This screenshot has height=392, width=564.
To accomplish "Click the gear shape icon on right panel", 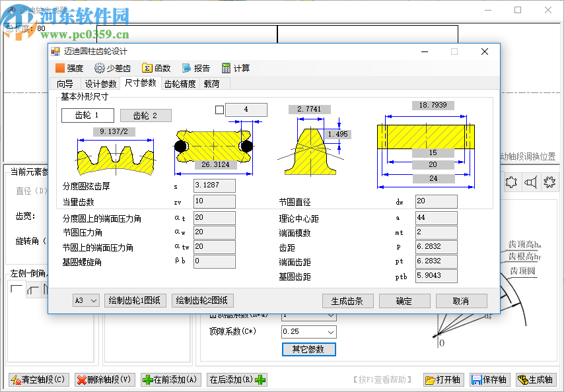I will [x=512, y=182].
